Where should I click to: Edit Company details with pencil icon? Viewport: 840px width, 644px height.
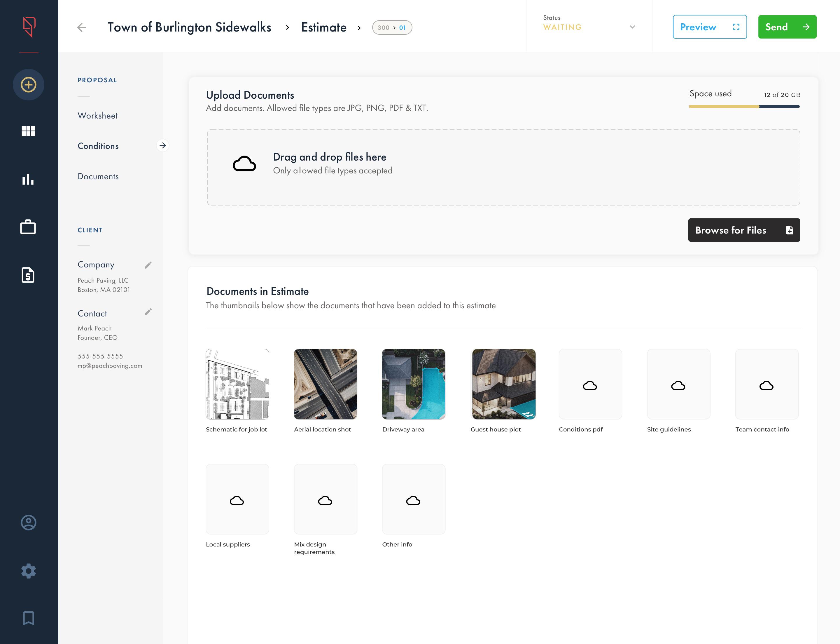(148, 265)
